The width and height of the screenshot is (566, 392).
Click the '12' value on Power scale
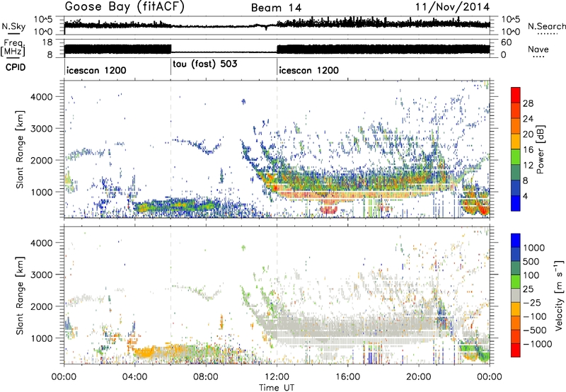click(528, 166)
